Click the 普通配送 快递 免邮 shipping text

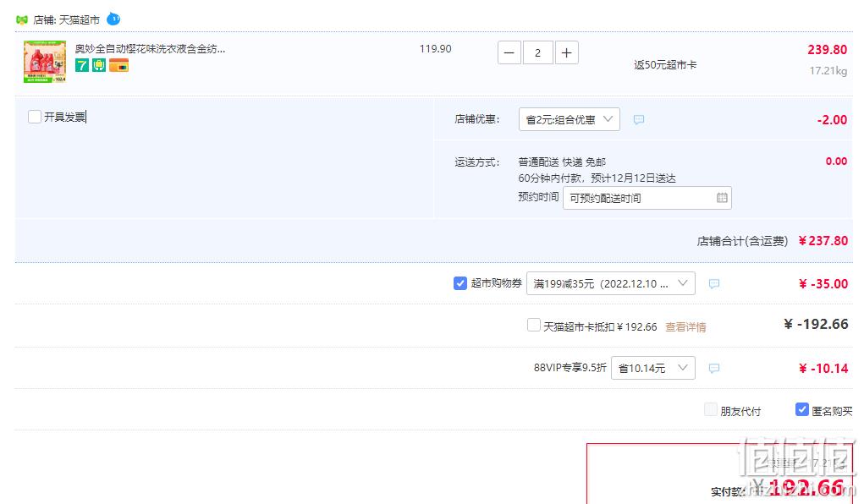click(562, 162)
